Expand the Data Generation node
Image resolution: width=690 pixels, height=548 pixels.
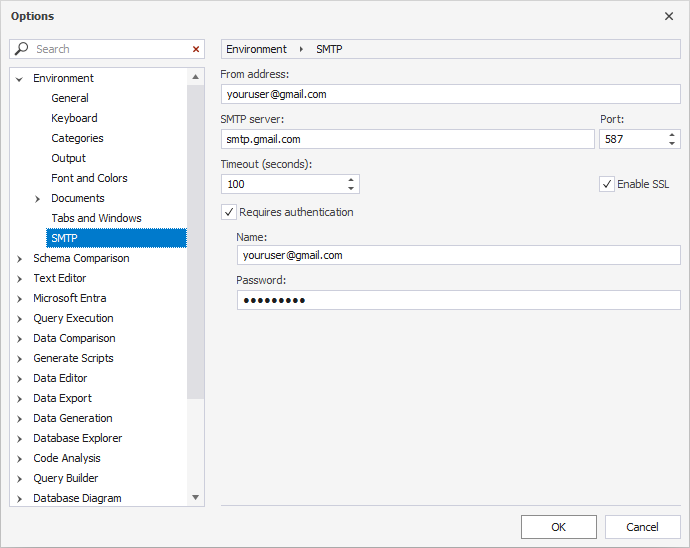pyautogui.click(x=19, y=419)
